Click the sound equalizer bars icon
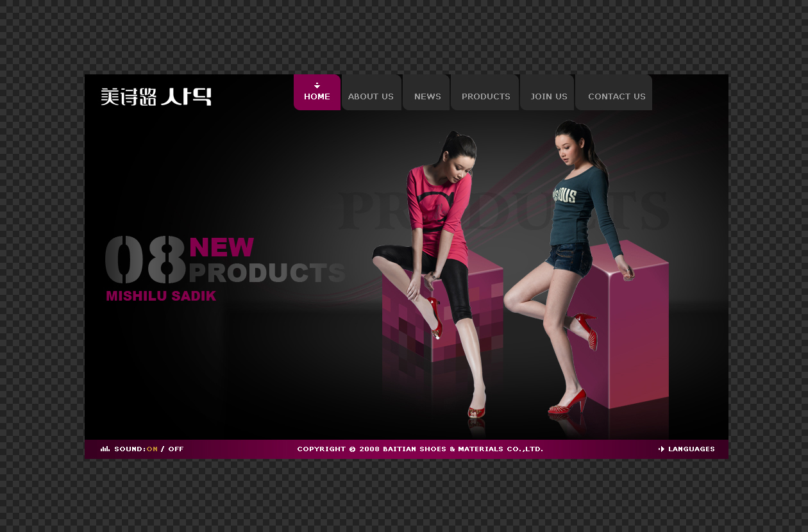 pos(105,449)
